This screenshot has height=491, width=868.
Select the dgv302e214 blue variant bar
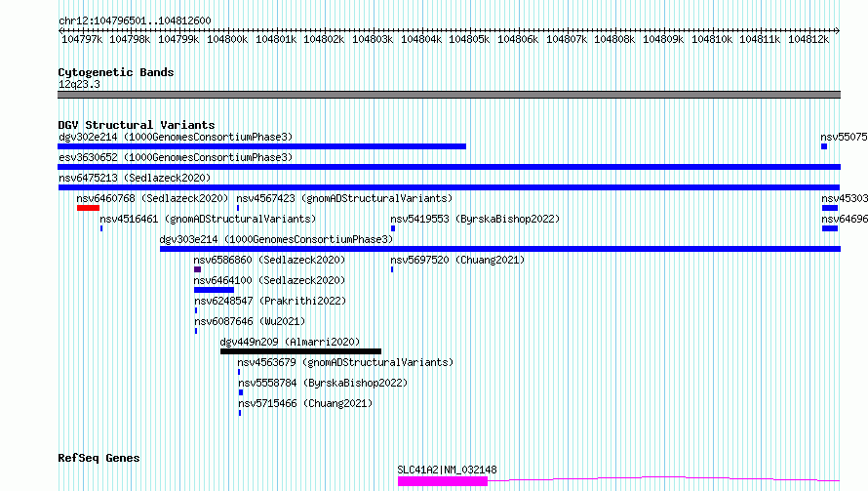(x=261, y=146)
